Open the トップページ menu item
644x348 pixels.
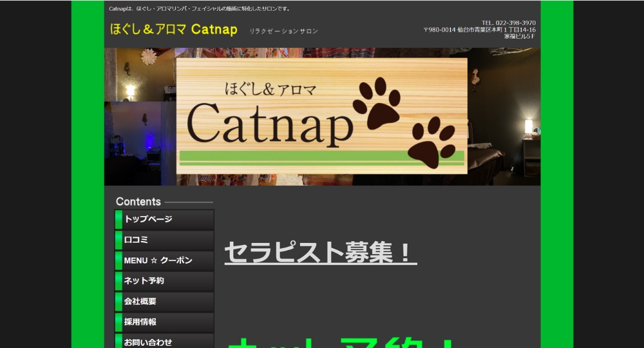(x=164, y=219)
